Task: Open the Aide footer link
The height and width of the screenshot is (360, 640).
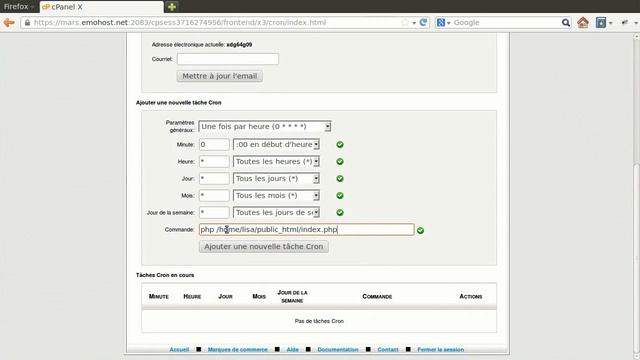Action: click(x=292, y=349)
